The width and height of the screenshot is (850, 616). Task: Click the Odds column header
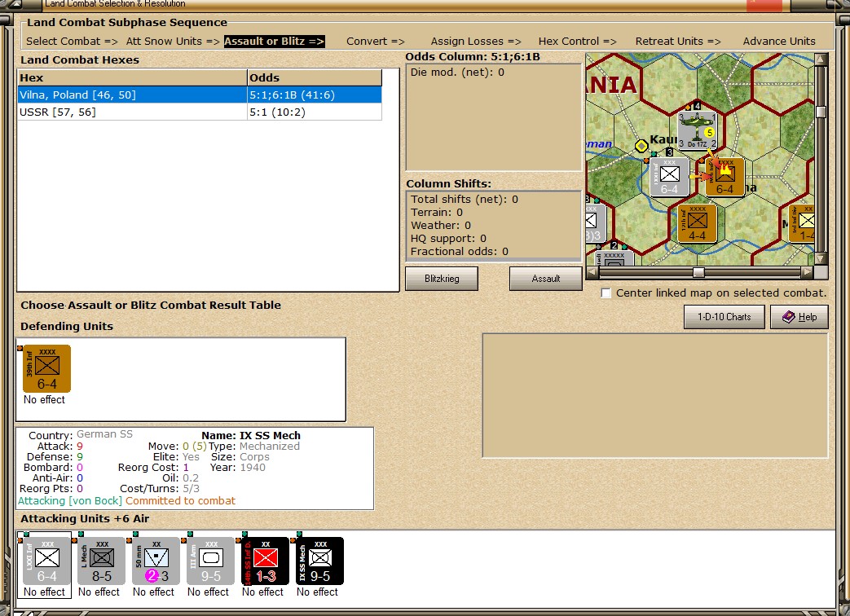click(315, 77)
